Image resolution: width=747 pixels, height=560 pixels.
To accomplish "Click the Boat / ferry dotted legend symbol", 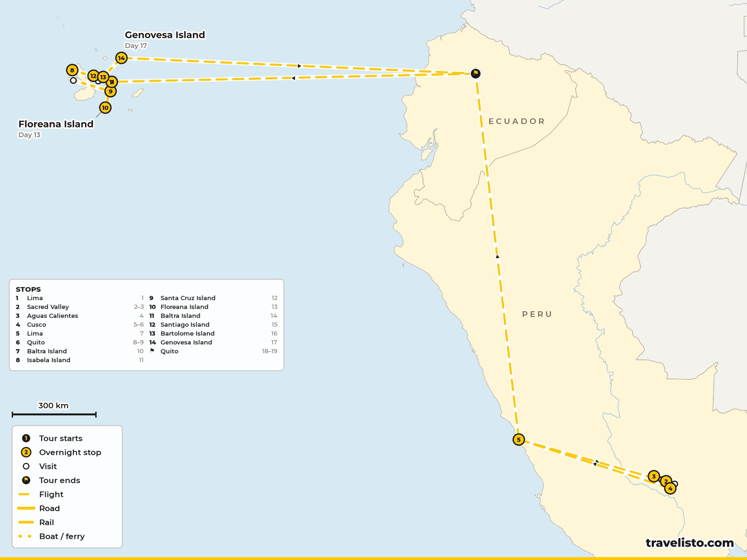I will click(x=25, y=536).
